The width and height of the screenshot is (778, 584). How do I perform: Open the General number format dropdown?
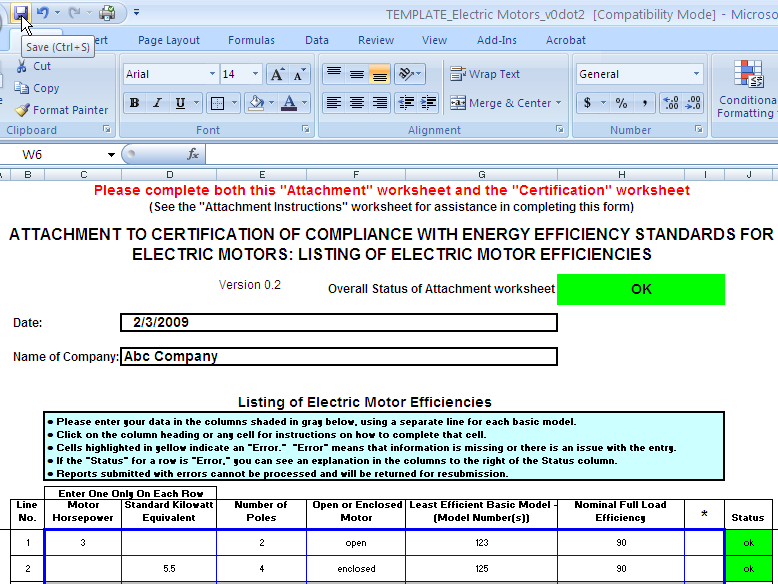(x=696, y=75)
